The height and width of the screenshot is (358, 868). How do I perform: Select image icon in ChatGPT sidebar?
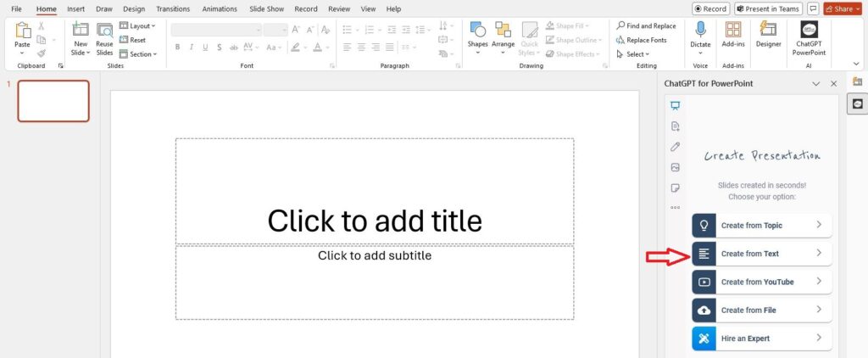(675, 167)
